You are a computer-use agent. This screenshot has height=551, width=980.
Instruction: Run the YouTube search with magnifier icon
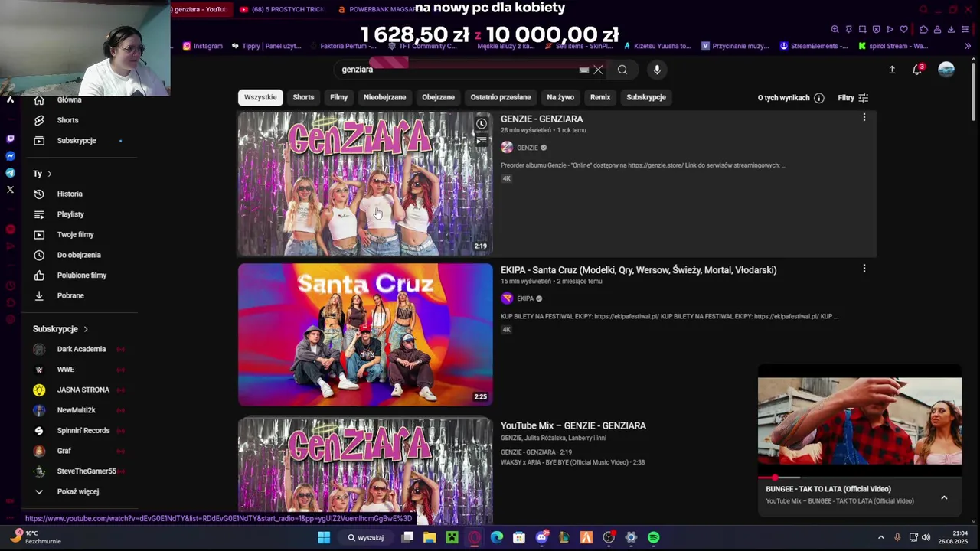coord(622,70)
